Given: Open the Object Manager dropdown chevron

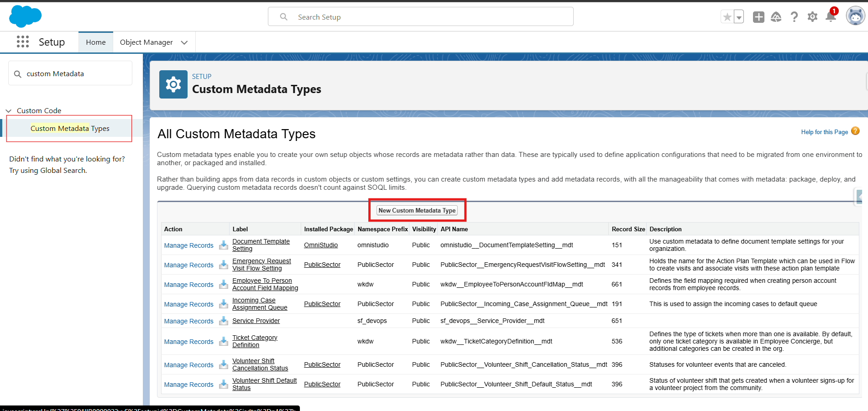Looking at the screenshot, I should 184,42.
